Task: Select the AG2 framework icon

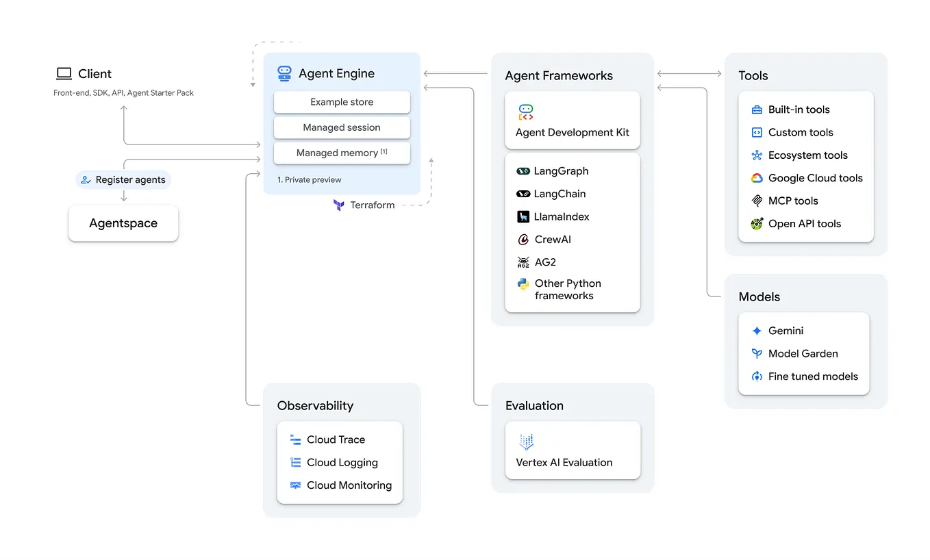Action: tap(524, 262)
